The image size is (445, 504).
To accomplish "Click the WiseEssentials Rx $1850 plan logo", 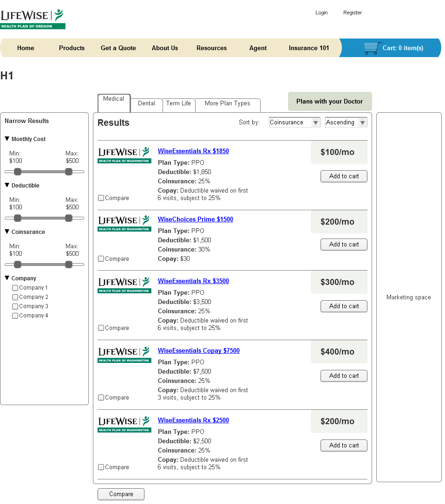I will point(124,155).
